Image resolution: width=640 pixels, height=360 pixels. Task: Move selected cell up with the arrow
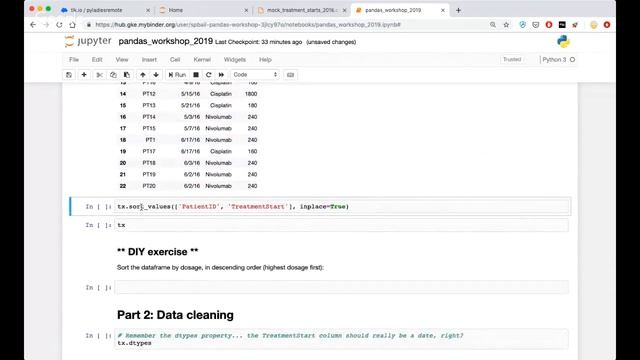[142, 75]
